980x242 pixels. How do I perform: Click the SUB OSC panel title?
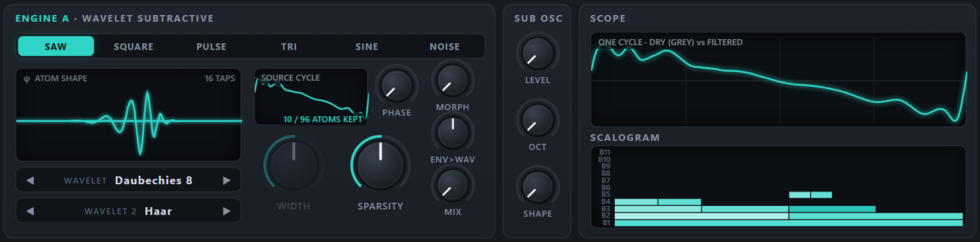coord(538,19)
